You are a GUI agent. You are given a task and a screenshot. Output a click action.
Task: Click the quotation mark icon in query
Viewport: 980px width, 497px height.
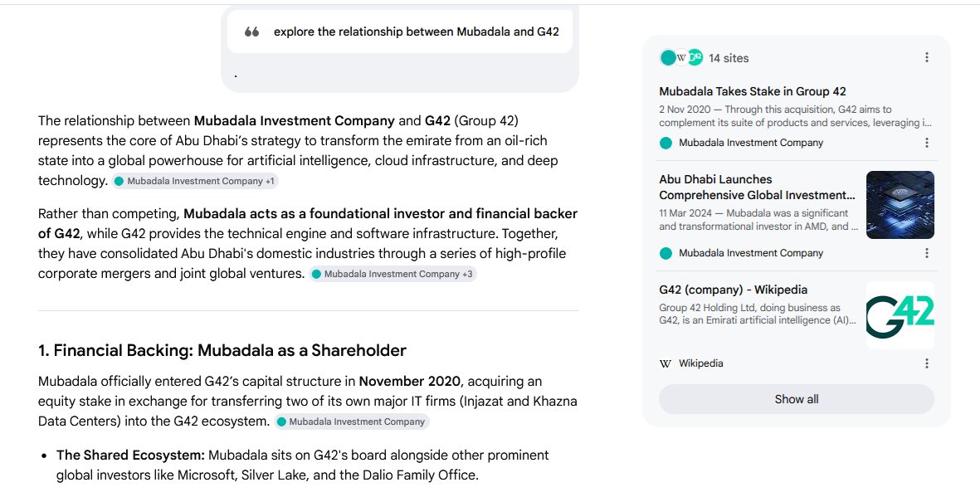pos(252,32)
